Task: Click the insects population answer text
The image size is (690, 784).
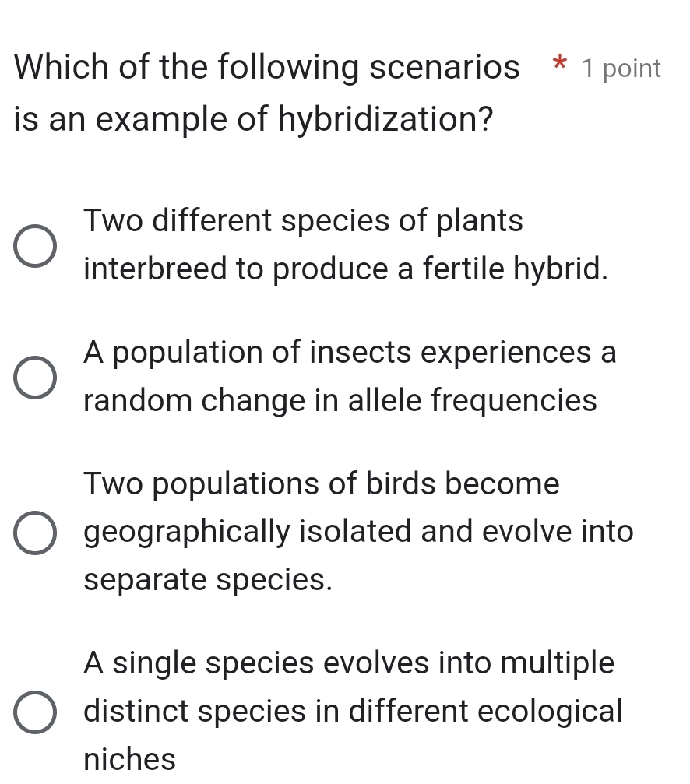Action: click(349, 376)
